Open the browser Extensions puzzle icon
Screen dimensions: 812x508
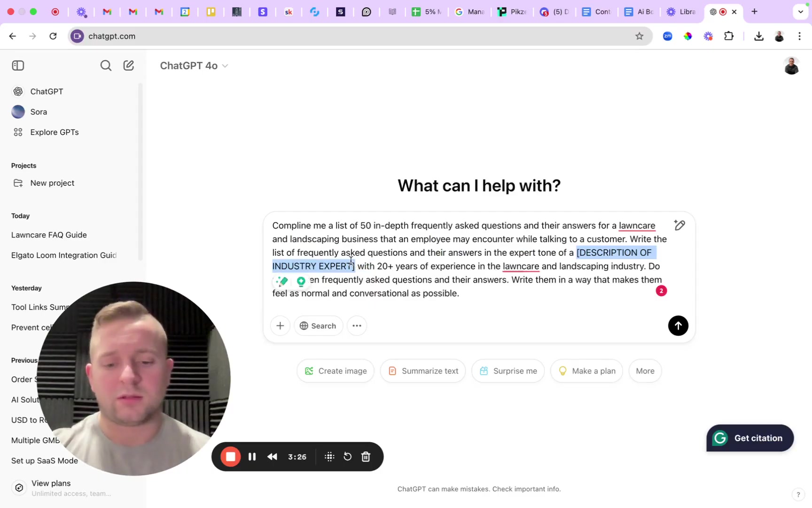[729, 36]
